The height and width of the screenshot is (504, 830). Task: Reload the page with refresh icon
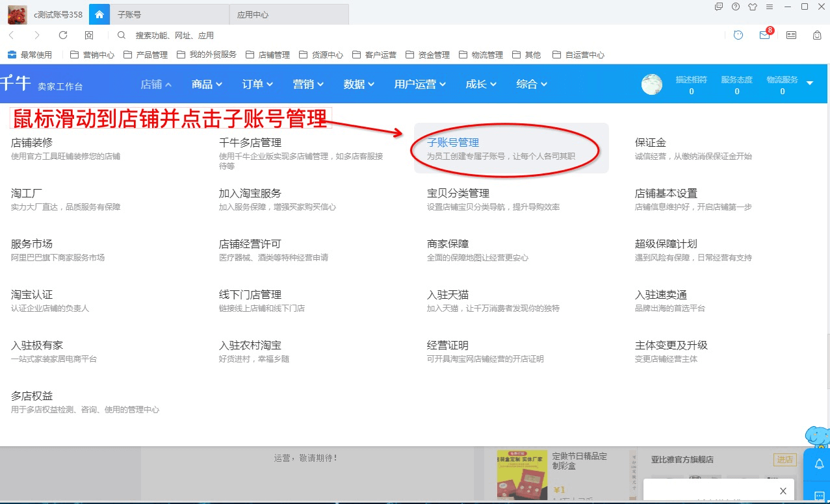[63, 35]
